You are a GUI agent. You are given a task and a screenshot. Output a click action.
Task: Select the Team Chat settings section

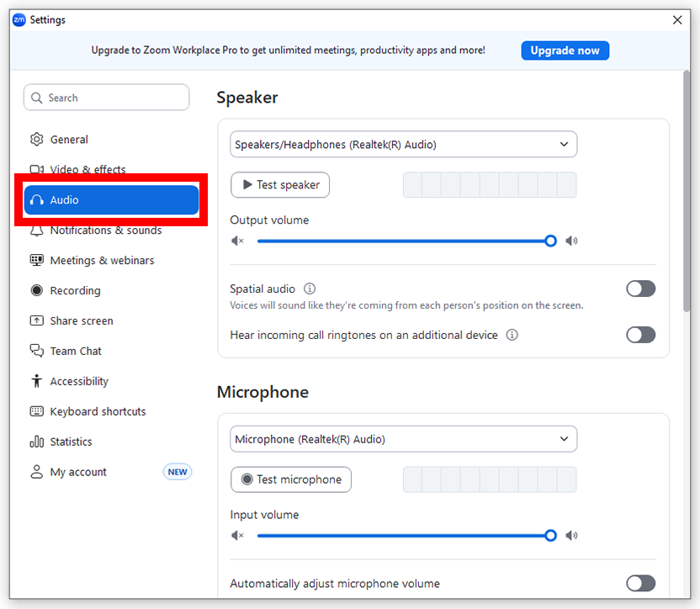pos(75,351)
